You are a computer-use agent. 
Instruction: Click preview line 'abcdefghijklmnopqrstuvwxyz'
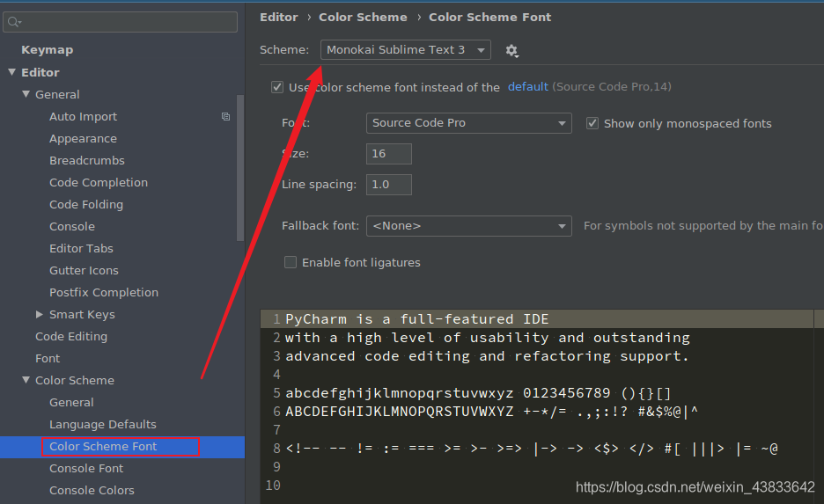(x=400, y=392)
